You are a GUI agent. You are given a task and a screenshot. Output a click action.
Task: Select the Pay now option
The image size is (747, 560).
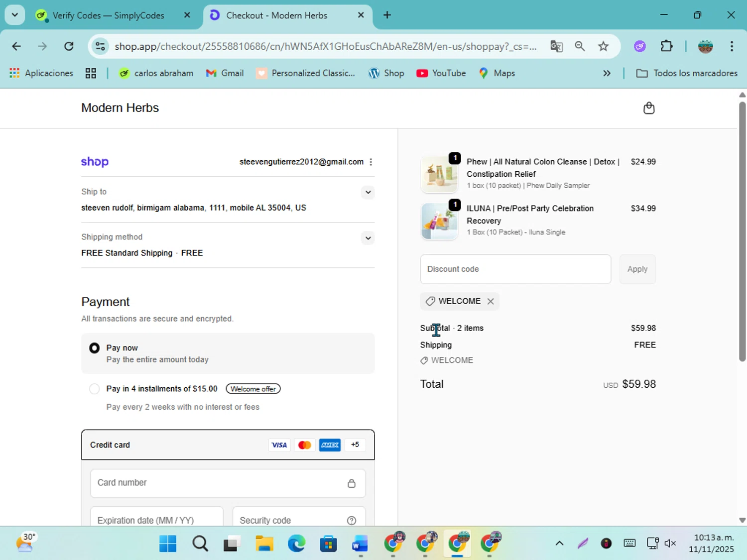click(94, 348)
